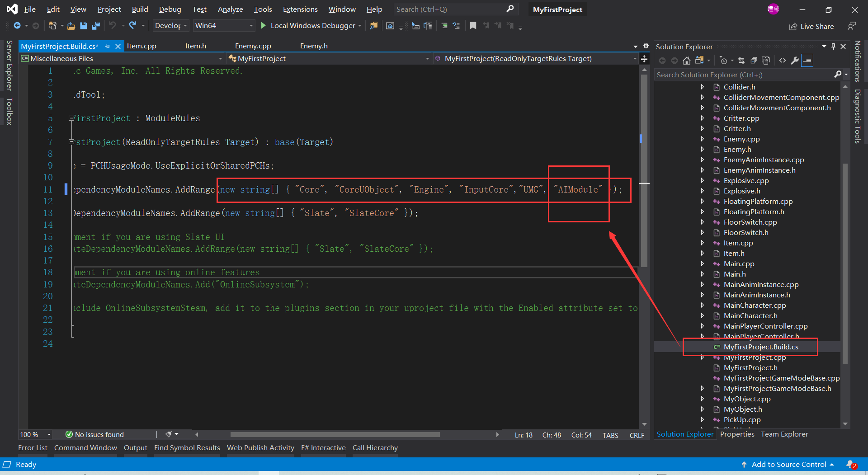
Task: Click the Home icon in Solution Explorer toolbar
Action: (687, 60)
